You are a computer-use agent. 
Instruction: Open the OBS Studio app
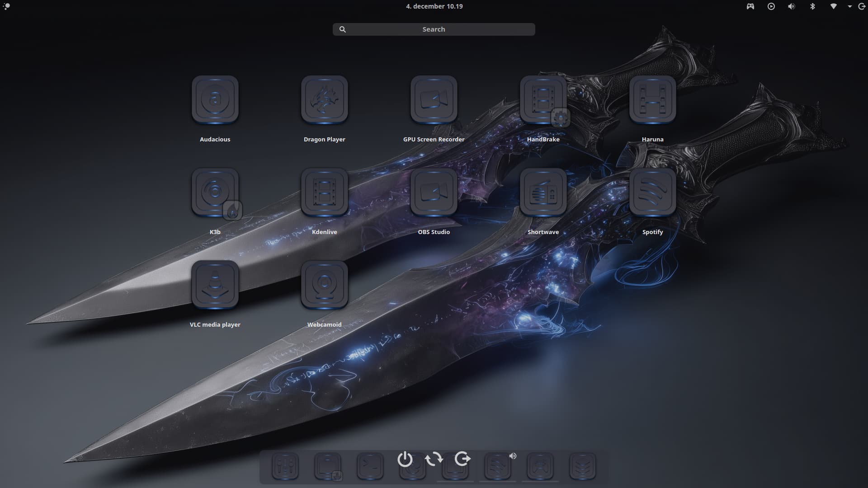point(434,192)
